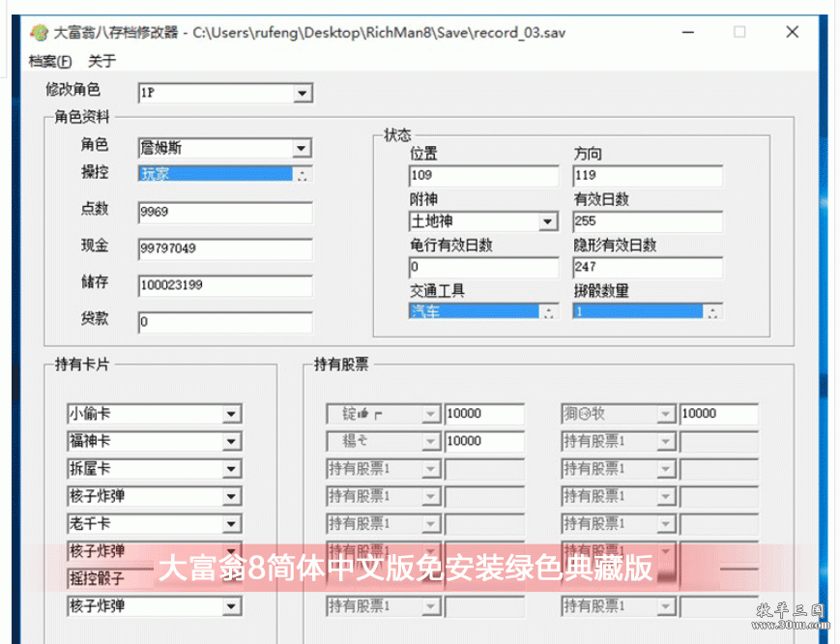The image size is (840, 644).
Task: Select the 玩家 control list item
Action: (x=217, y=174)
